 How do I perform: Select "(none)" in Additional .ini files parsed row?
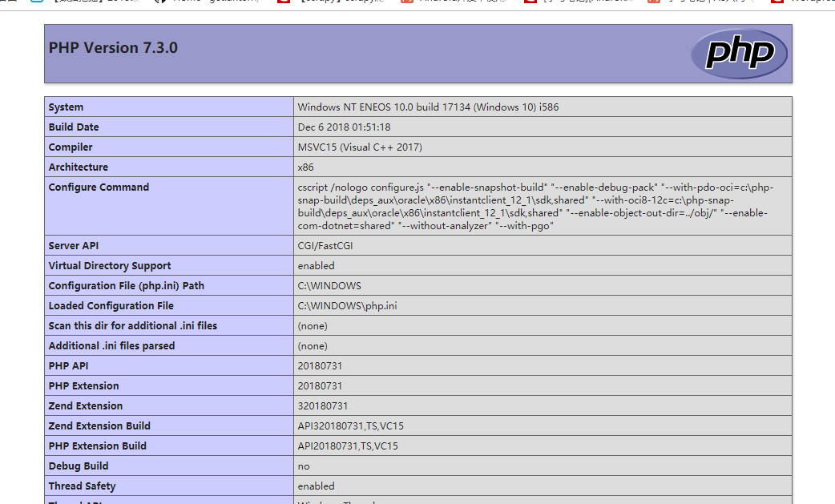coord(313,346)
